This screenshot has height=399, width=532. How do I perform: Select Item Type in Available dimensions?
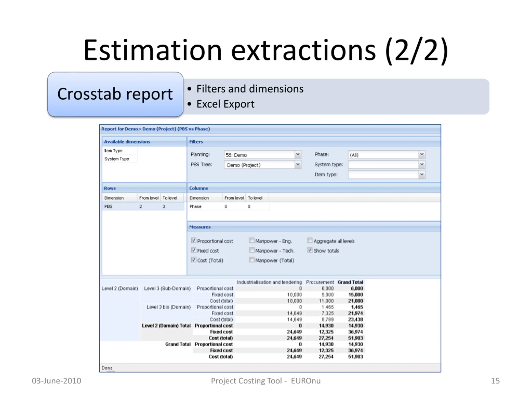click(113, 151)
